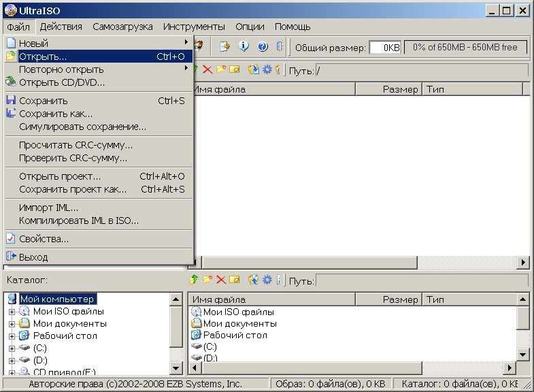
Task: Click the upper Путь field showing /
Action: [422, 71]
